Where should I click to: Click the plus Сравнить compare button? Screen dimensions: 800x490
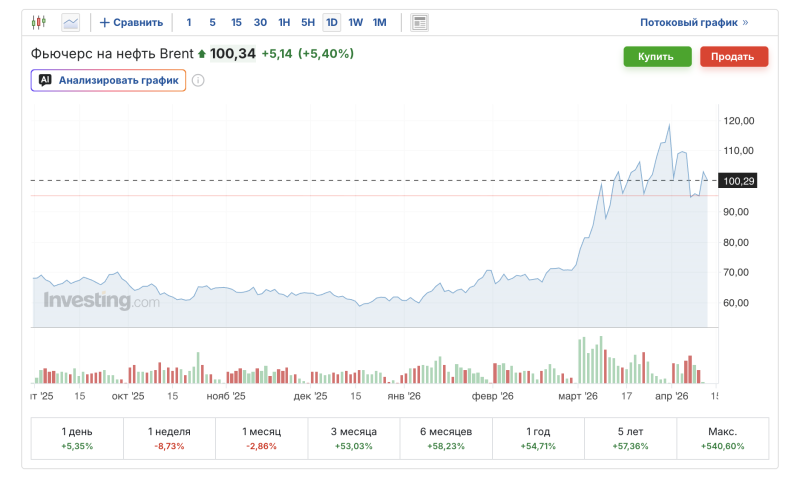131,22
